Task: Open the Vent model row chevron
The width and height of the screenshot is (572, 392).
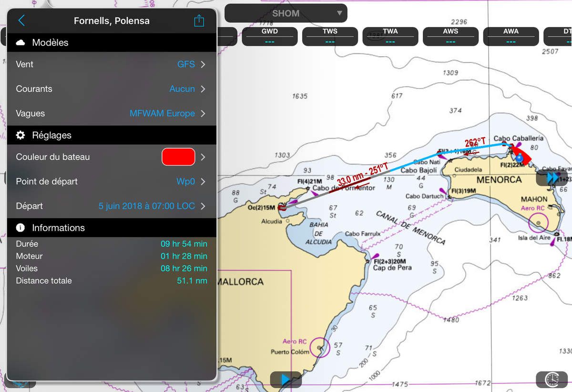Action: 203,64
